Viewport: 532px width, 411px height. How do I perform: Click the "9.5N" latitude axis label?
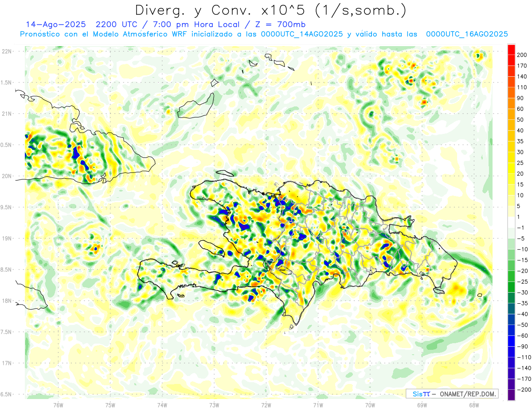(x=6, y=207)
